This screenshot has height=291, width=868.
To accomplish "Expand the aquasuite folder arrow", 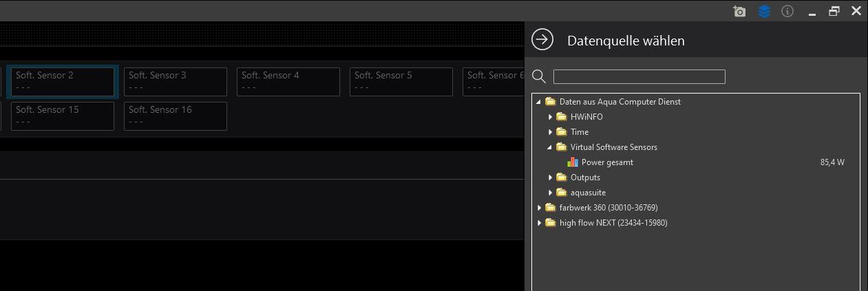I will 551,193.
